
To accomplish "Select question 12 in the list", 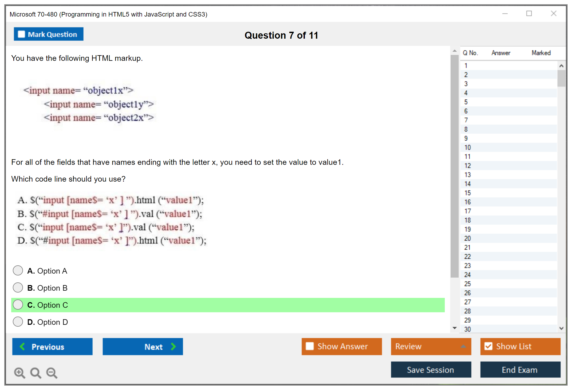I will click(467, 166).
